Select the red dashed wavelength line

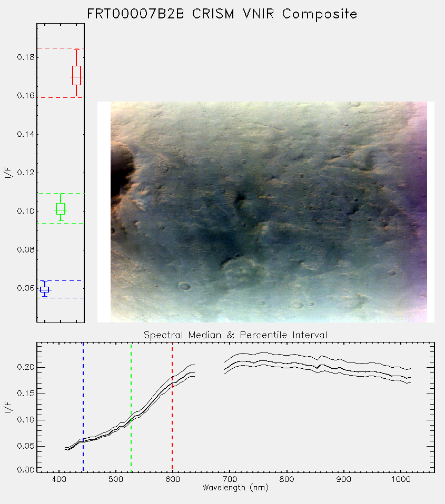[x=172, y=407]
